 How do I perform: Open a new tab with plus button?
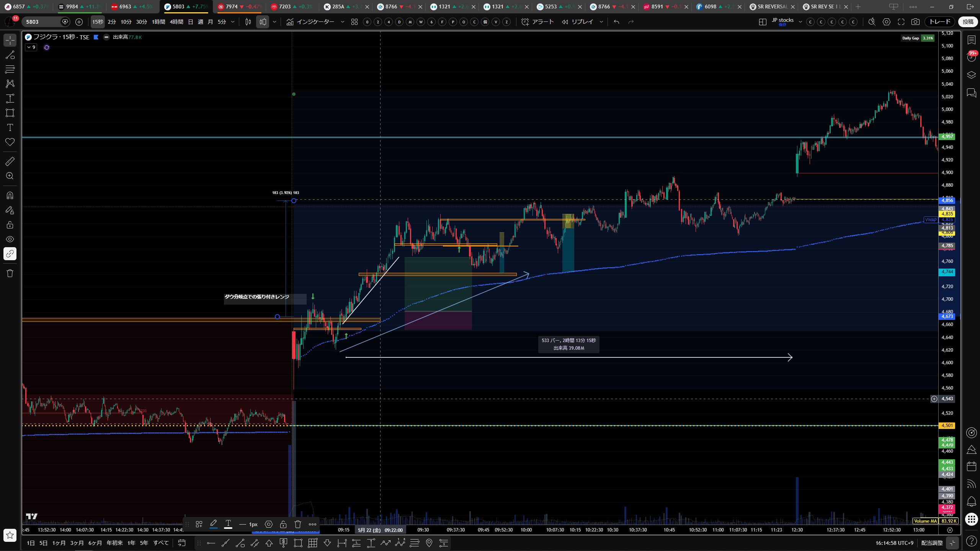point(858,7)
